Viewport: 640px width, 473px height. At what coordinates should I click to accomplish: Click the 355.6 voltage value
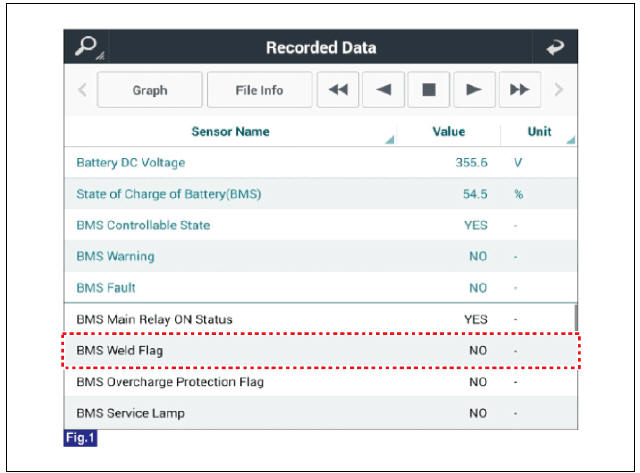click(471, 162)
